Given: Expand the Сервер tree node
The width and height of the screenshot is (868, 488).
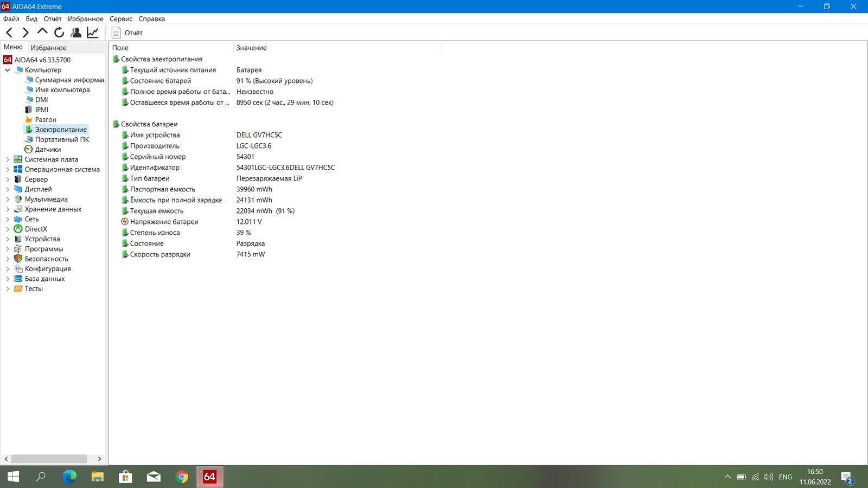Looking at the screenshot, I should pyautogui.click(x=8, y=179).
